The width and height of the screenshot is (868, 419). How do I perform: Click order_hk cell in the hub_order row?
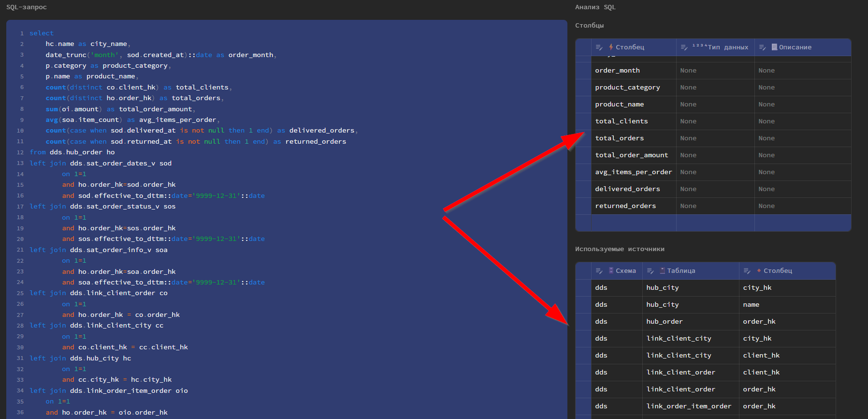787,322
